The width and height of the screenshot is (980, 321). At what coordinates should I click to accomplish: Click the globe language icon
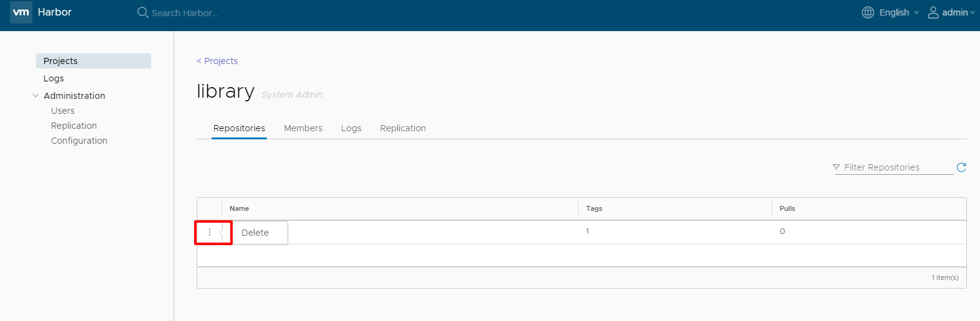pyautogui.click(x=867, y=12)
